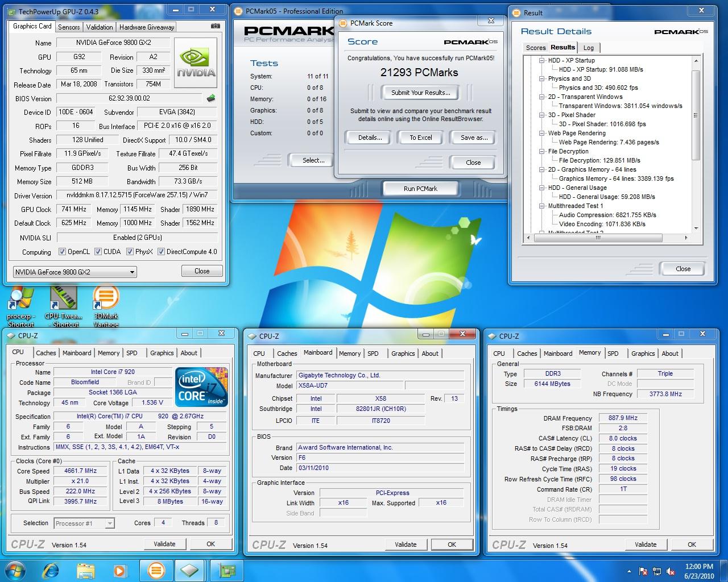Image resolution: width=728 pixels, height=582 pixels.
Task: Open CPU-Tweaker shortcut on desktop
Action: (63, 307)
